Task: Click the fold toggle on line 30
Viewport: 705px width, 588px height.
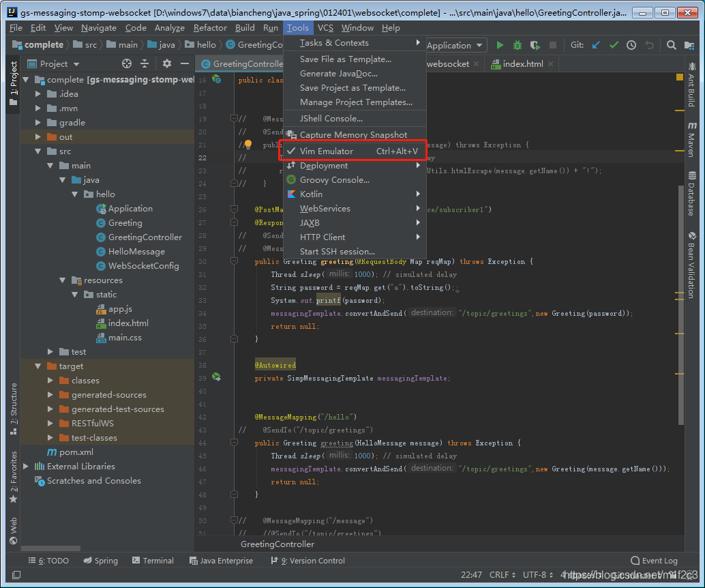Action: click(x=234, y=261)
